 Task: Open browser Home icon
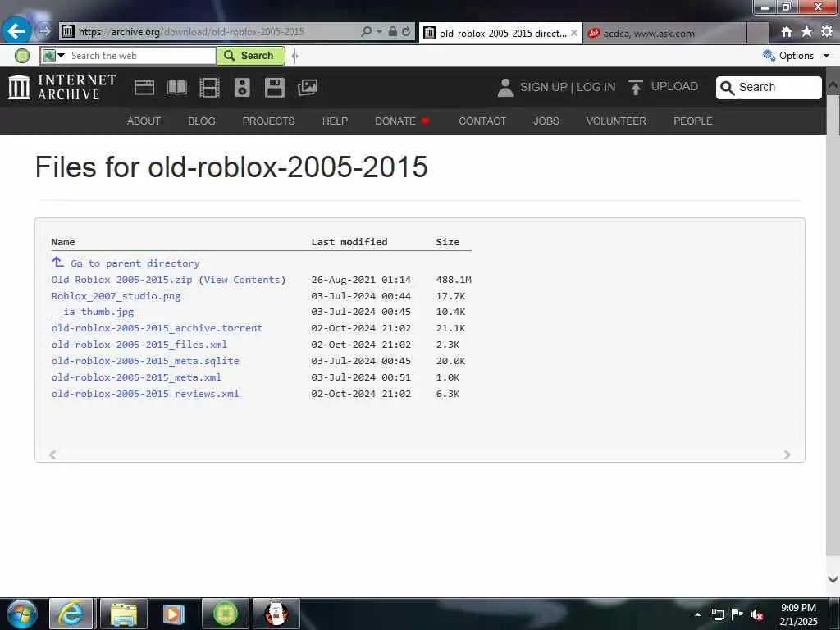[787, 32]
